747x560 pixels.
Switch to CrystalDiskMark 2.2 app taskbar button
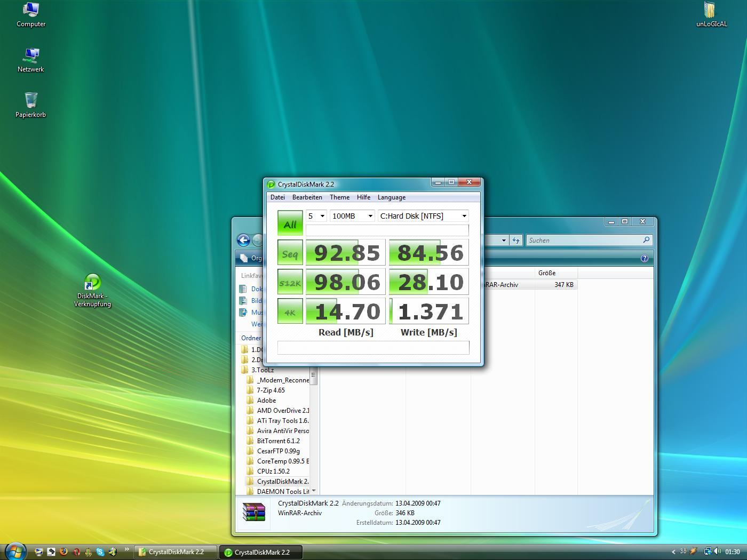tap(261, 552)
